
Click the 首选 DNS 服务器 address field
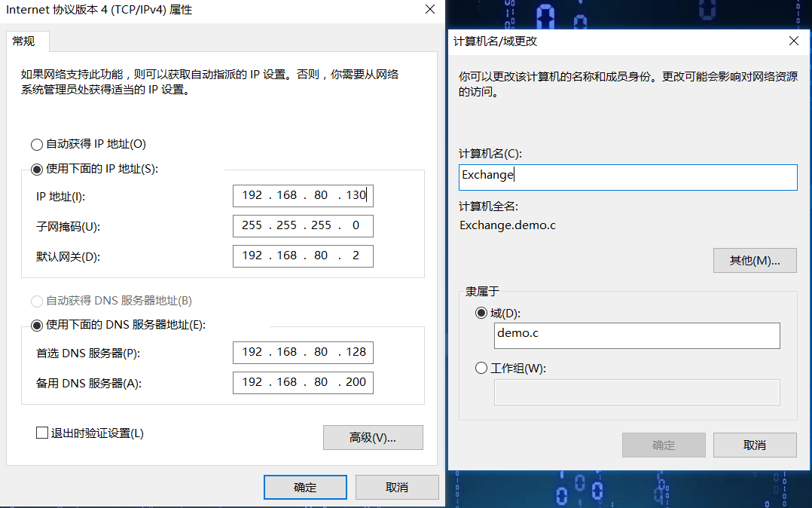(x=303, y=353)
